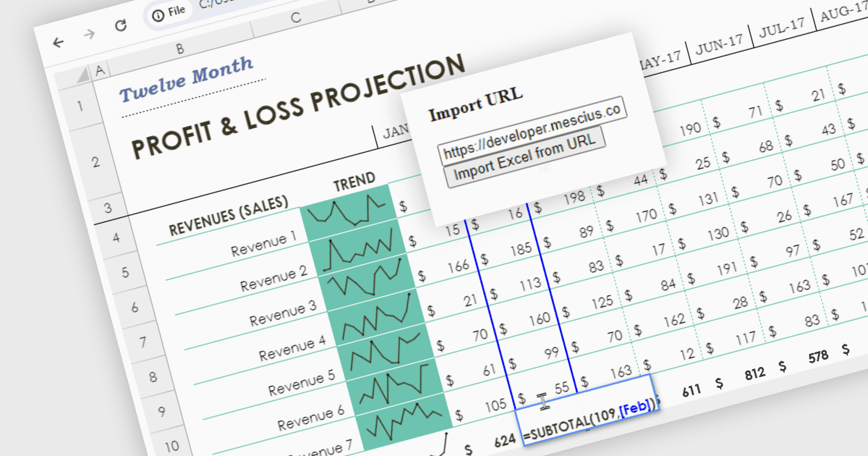Viewport: 868px width, 456px height.
Task: Select column A header
Action: click(100, 69)
